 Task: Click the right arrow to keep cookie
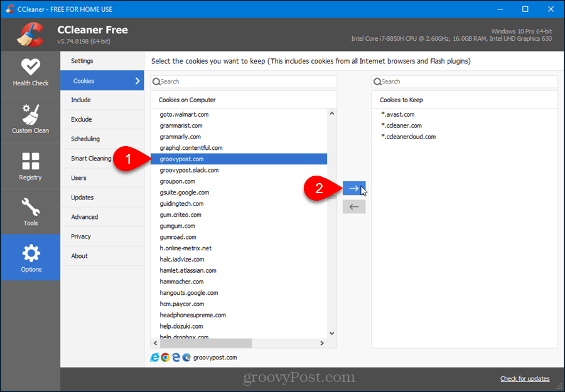click(354, 188)
